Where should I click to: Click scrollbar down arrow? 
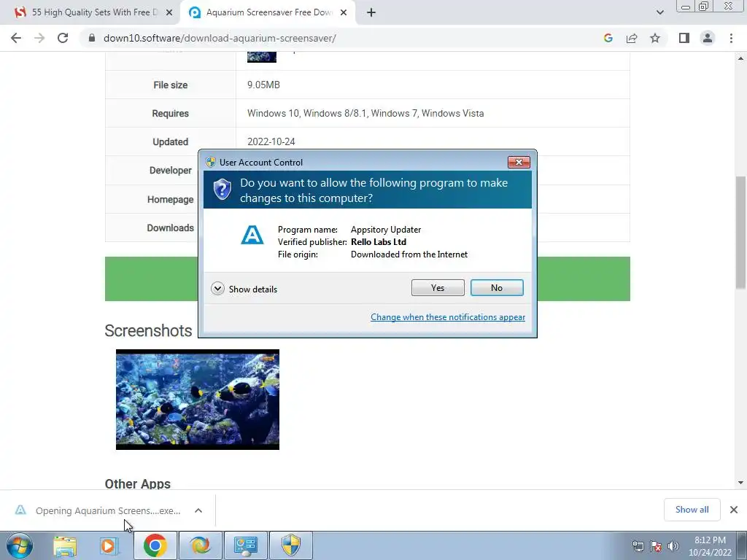point(740,483)
